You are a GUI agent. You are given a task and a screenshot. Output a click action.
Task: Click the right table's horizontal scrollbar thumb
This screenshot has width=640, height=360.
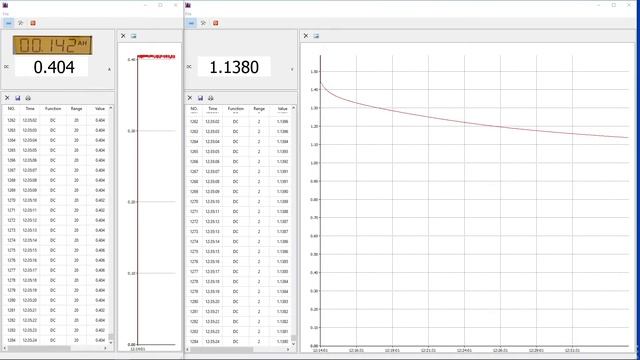click(222, 349)
